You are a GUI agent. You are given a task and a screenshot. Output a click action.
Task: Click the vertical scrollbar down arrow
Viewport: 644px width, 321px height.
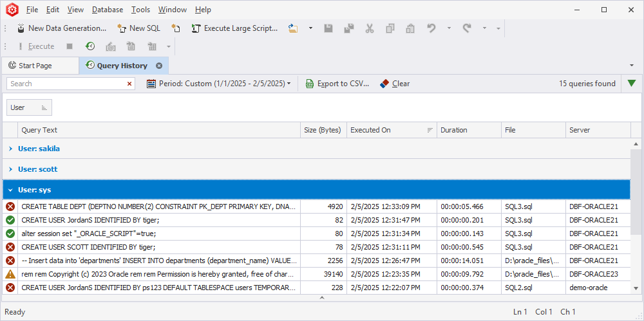[x=636, y=288]
